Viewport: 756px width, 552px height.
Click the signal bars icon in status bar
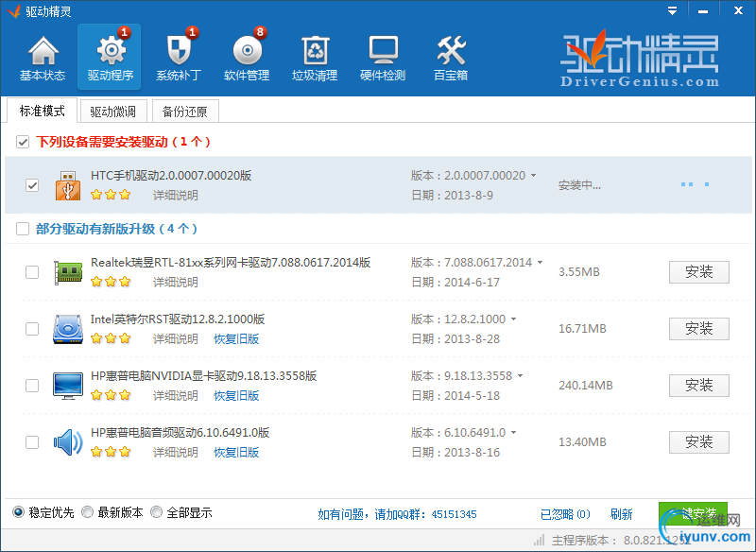540,540
